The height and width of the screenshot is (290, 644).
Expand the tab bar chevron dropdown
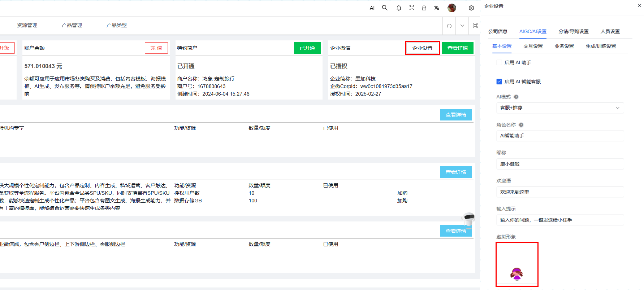462,26
